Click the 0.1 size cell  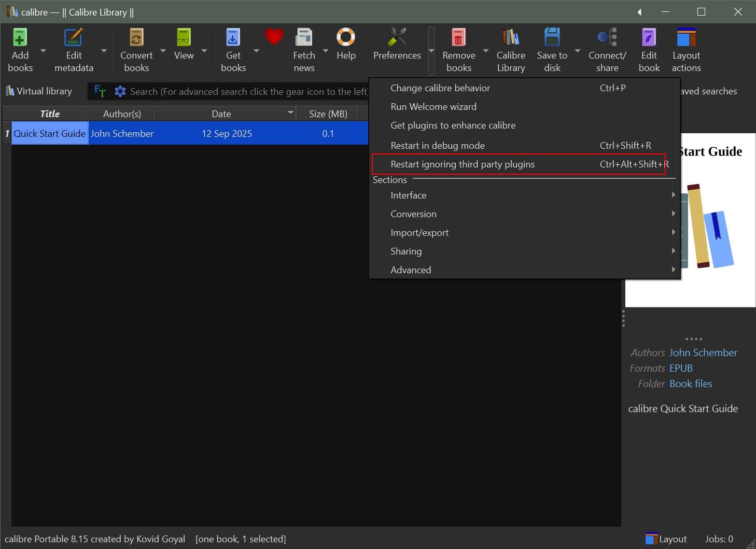(x=328, y=133)
